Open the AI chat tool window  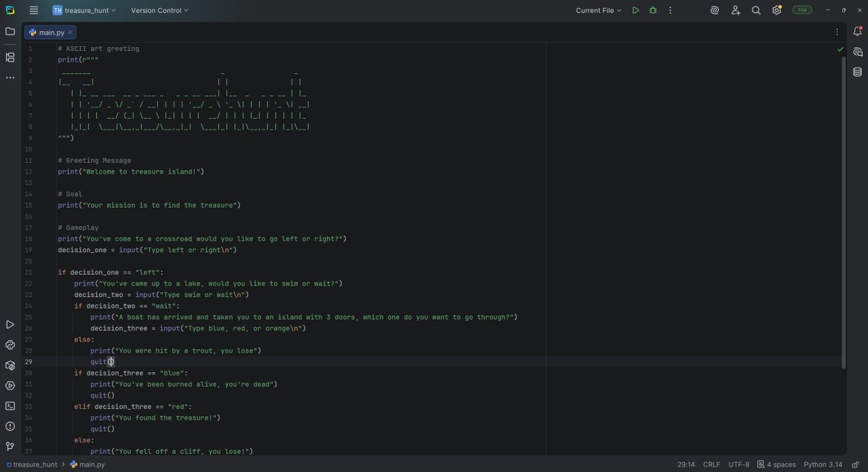click(x=857, y=51)
